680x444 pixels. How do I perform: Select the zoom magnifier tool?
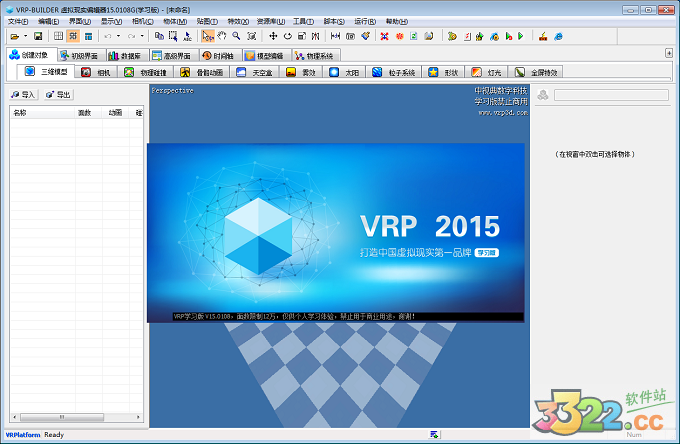[x=236, y=36]
